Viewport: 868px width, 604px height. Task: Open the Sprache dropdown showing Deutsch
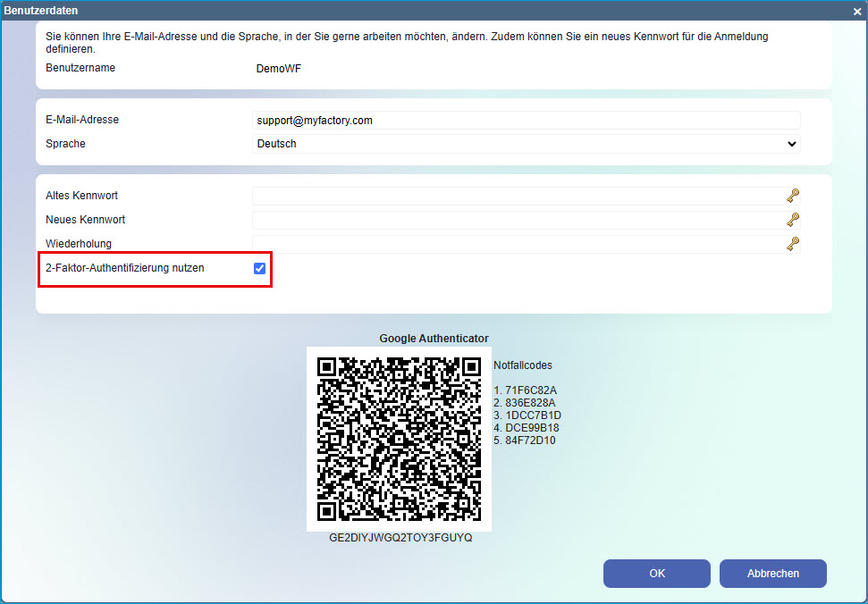(526, 144)
